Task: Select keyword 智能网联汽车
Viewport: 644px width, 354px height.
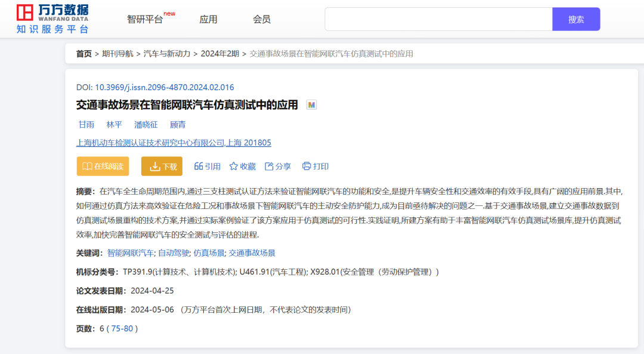Action: 130,253
